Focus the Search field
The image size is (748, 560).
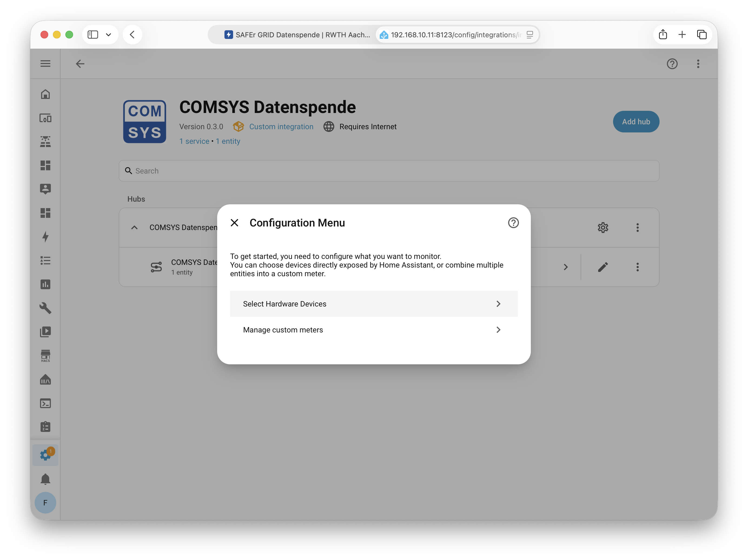(x=389, y=171)
